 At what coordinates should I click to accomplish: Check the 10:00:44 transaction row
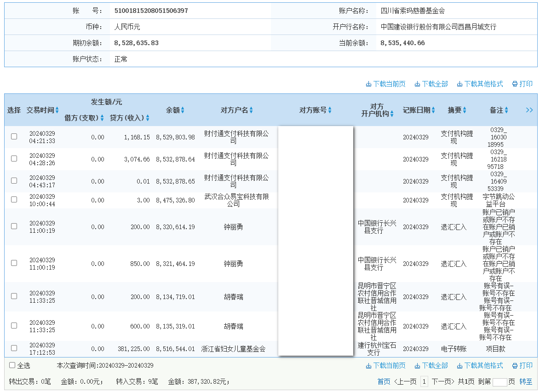[14, 199]
